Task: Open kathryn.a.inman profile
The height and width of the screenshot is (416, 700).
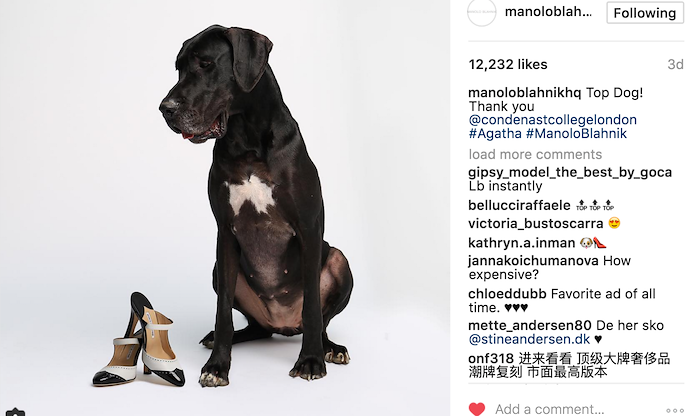Action: pos(521,243)
